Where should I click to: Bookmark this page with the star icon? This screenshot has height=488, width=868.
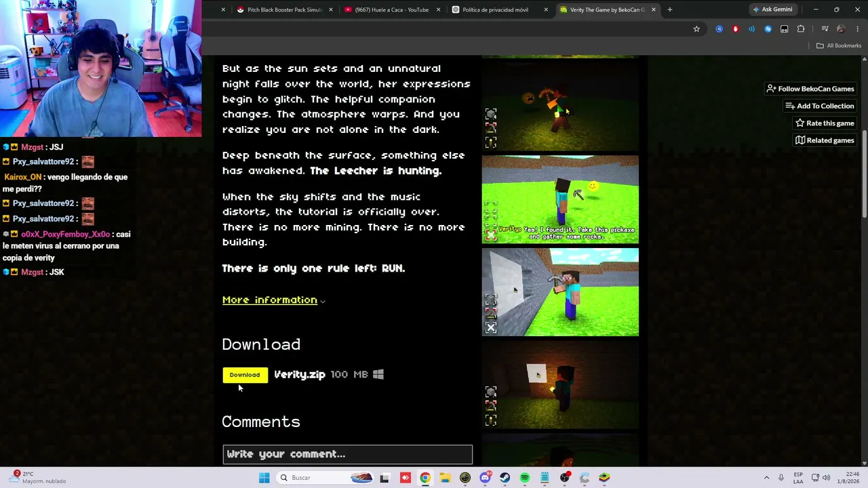(696, 29)
